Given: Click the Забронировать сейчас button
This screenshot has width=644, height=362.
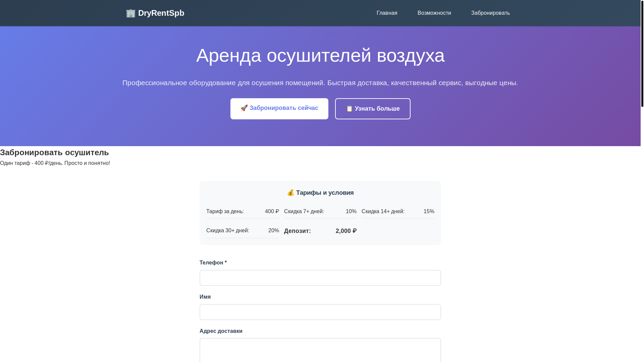Looking at the screenshot, I should point(279,109).
